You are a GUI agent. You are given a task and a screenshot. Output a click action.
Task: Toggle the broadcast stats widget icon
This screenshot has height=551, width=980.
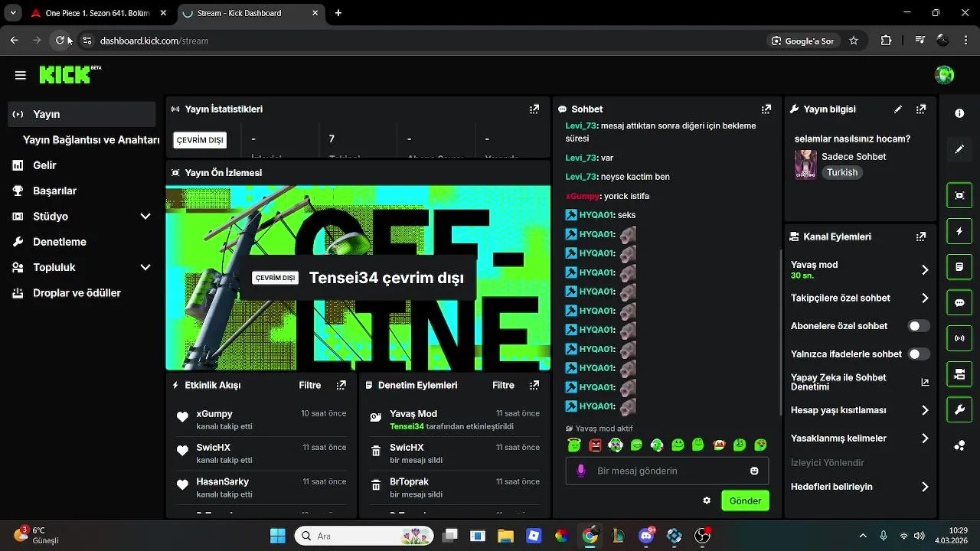959,338
